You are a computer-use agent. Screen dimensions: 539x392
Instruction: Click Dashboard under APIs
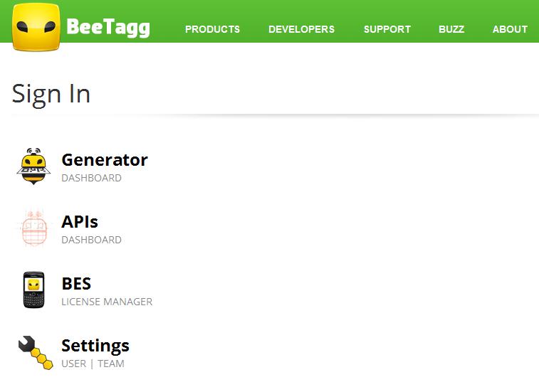point(91,240)
